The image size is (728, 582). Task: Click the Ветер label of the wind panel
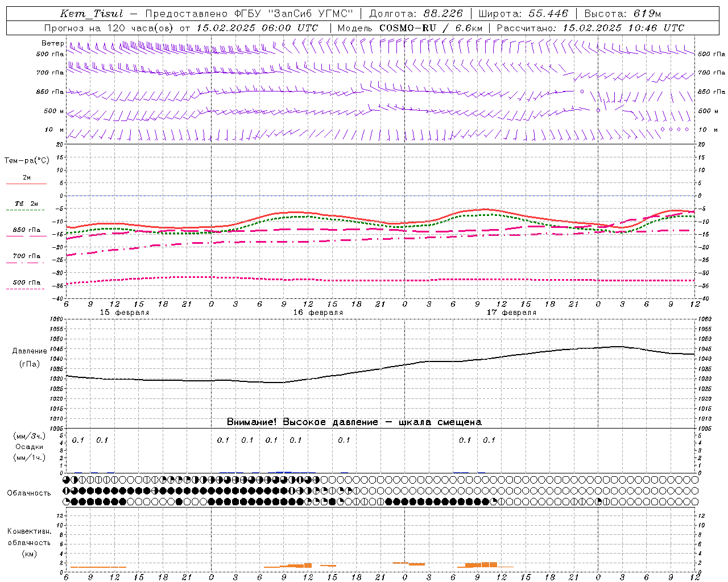52,43
